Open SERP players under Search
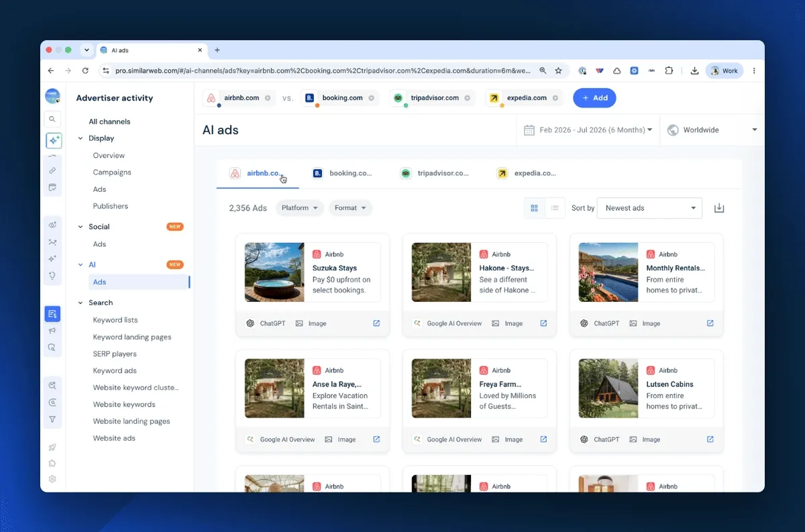The width and height of the screenshot is (805, 532). click(115, 354)
